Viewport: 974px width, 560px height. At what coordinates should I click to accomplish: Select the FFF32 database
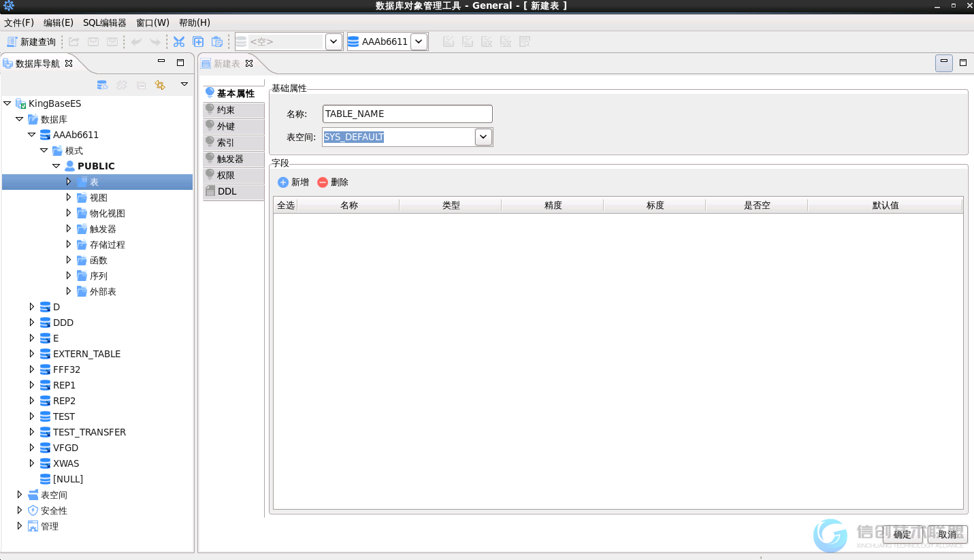tap(67, 369)
